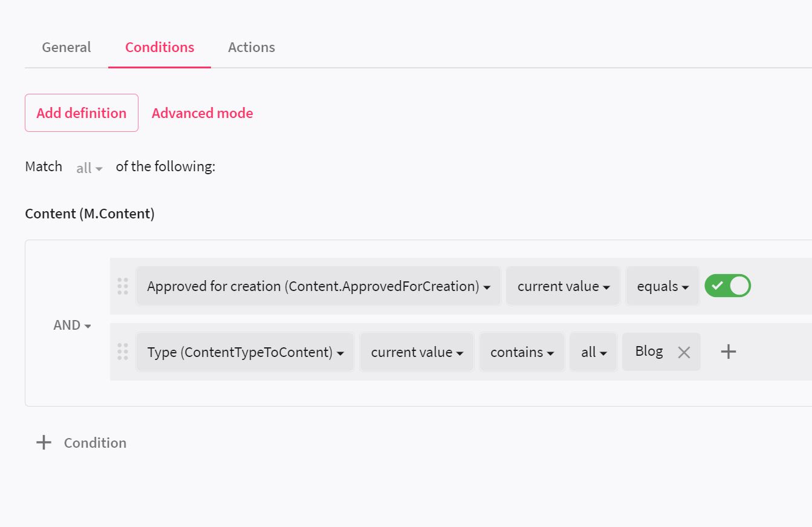This screenshot has width=812, height=527.
Task: Click the drag handle beside the Type condition
Action: 122,352
